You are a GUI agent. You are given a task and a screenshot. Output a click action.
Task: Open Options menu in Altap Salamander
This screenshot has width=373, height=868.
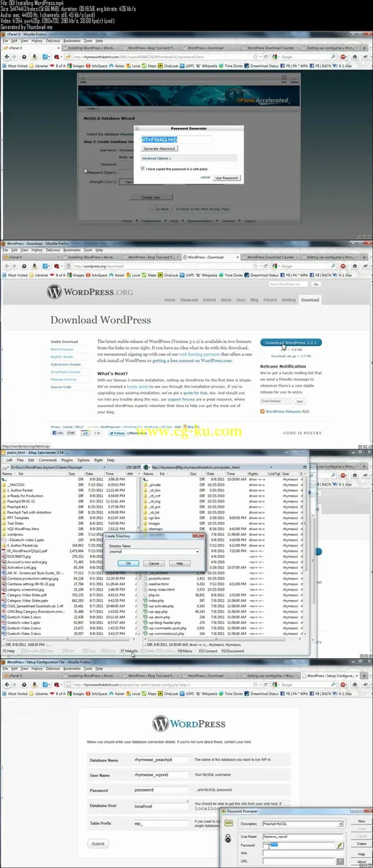pos(84,460)
